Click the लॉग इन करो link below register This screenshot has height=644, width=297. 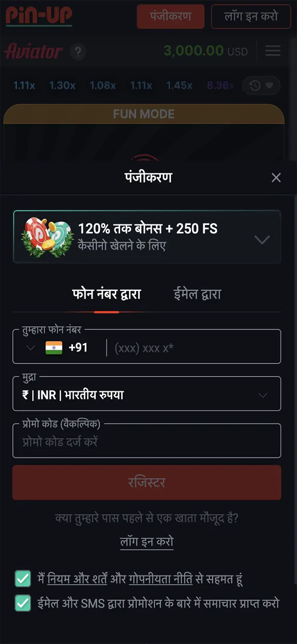pos(147,541)
